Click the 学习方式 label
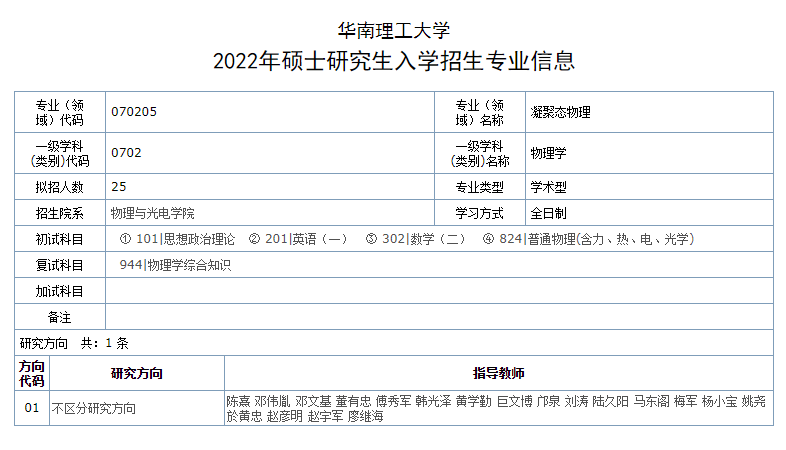 click(x=480, y=213)
